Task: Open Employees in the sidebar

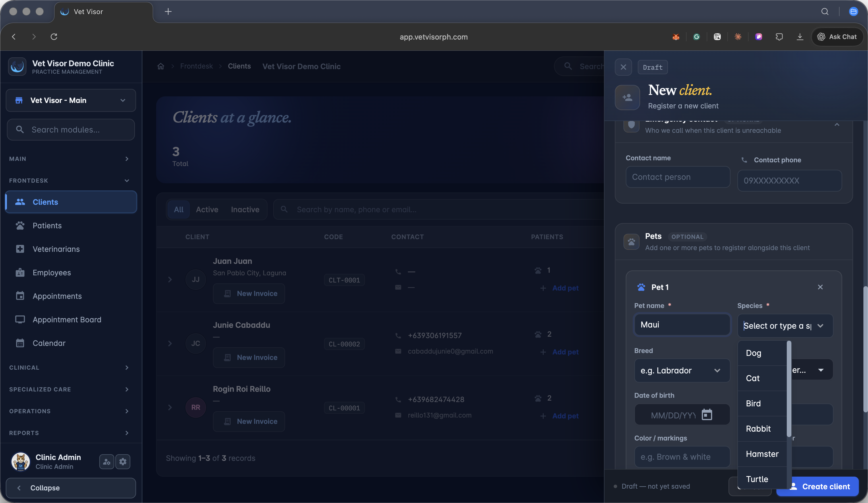Action: tap(71, 273)
